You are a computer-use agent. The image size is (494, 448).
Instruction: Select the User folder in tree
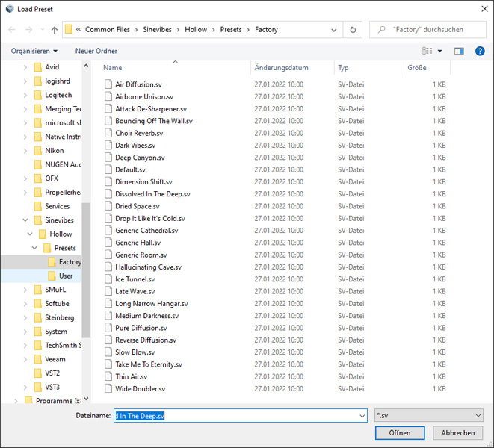click(66, 276)
